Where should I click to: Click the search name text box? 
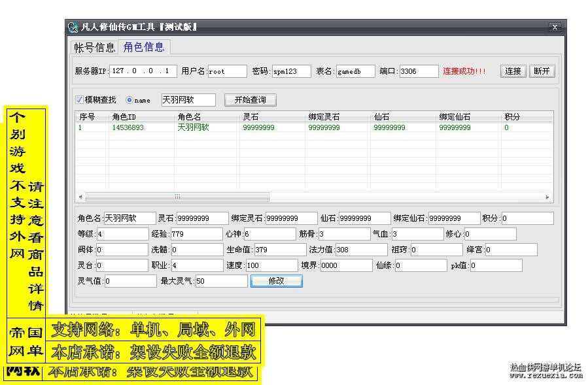188,100
